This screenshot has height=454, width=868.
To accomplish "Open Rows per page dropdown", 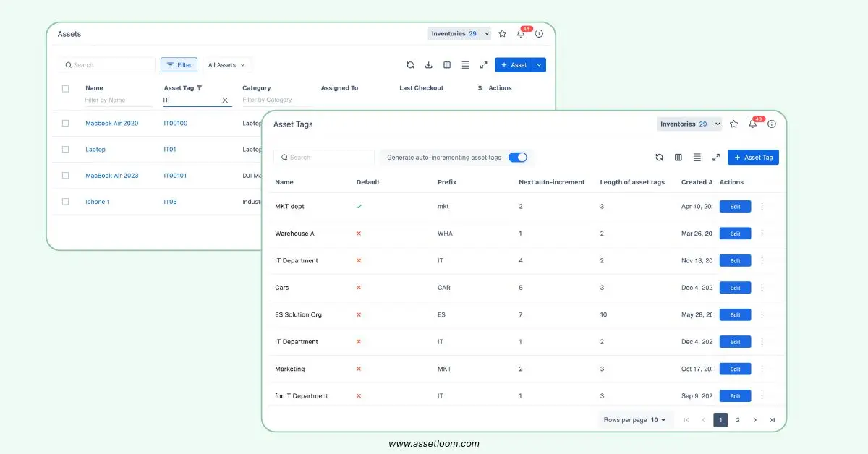I will click(635, 420).
